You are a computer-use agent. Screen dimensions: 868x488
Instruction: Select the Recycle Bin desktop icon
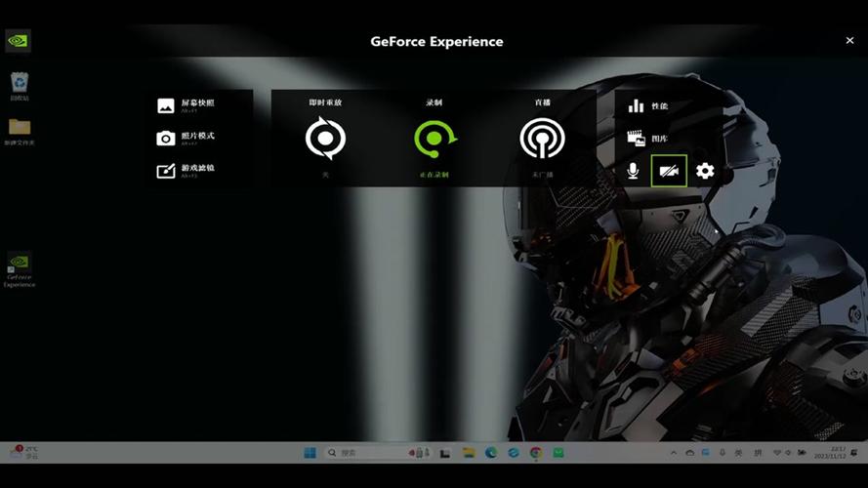pyautogui.click(x=20, y=86)
